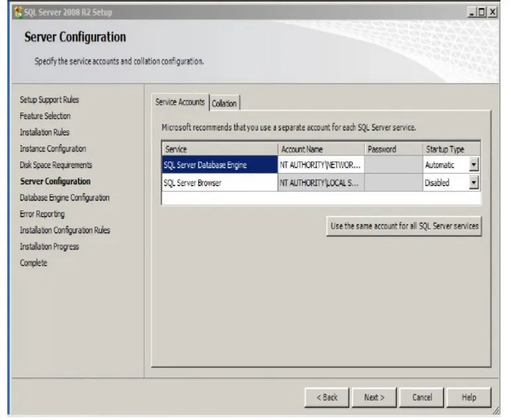Cancel the SQL Server setup
The width and height of the screenshot is (511, 420).
pyautogui.click(x=422, y=397)
